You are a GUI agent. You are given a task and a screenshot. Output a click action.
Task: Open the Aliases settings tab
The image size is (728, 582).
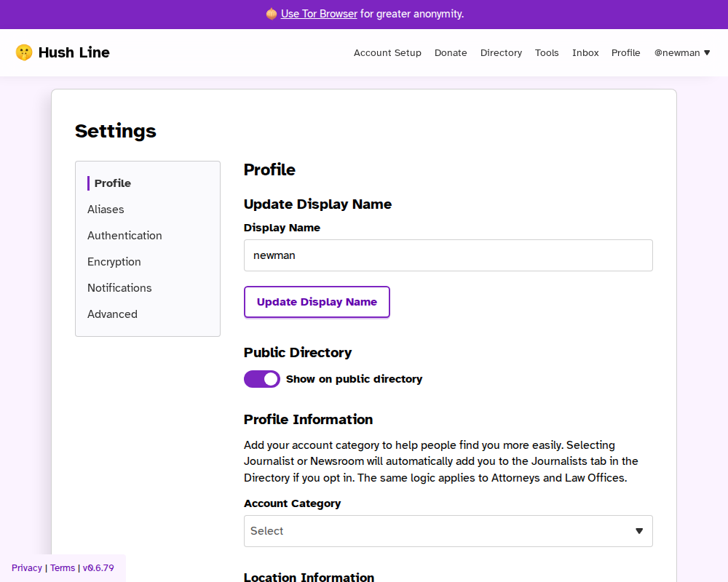[106, 210]
